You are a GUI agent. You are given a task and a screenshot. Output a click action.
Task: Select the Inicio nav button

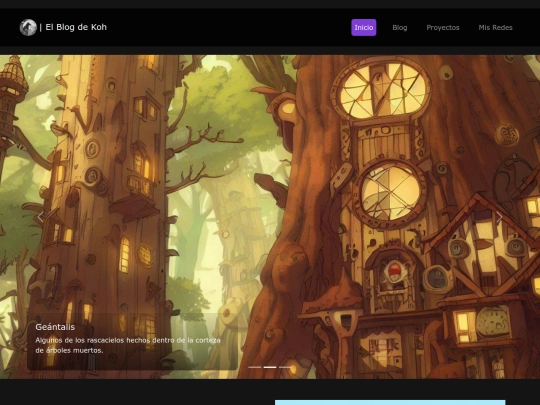pyautogui.click(x=364, y=28)
